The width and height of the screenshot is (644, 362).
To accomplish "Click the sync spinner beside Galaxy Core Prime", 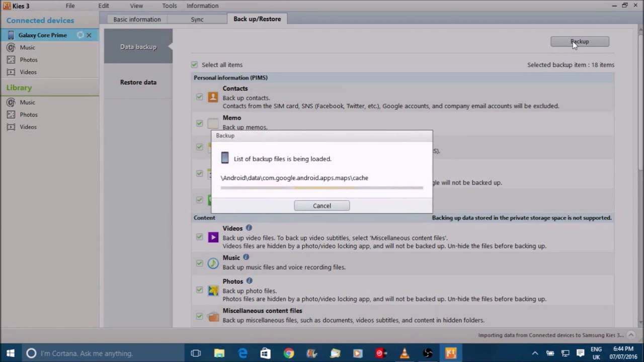I will (80, 35).
